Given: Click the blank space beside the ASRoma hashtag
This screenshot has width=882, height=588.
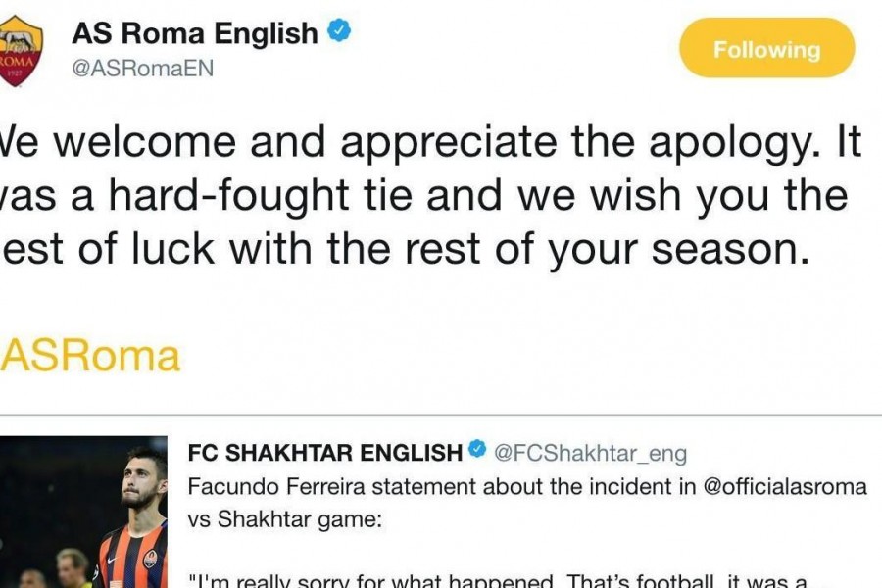Looking at the screenshot, I should click(529, 356).
